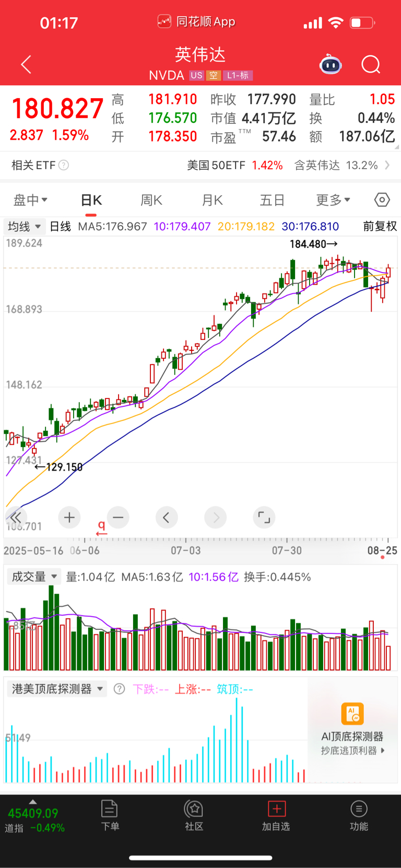This screenshot has width=401, height=868.
Task: Tap 筑顶:-- indicator value
Action: [235, 689]
